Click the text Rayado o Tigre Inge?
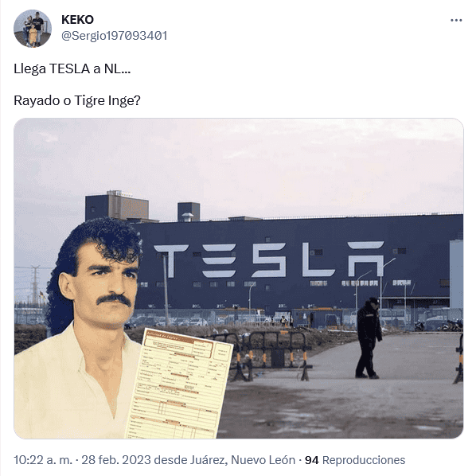476x476 pixels. coord(77,100)
